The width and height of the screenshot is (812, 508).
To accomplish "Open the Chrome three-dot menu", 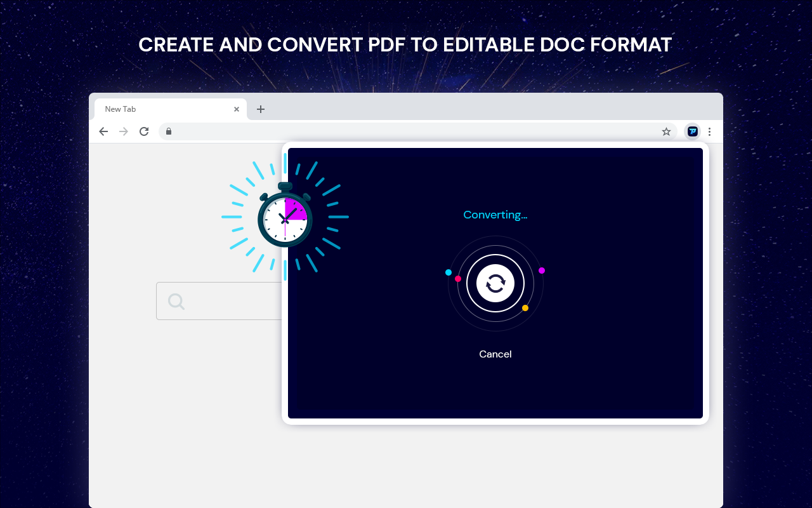I will tap(709, 131).
